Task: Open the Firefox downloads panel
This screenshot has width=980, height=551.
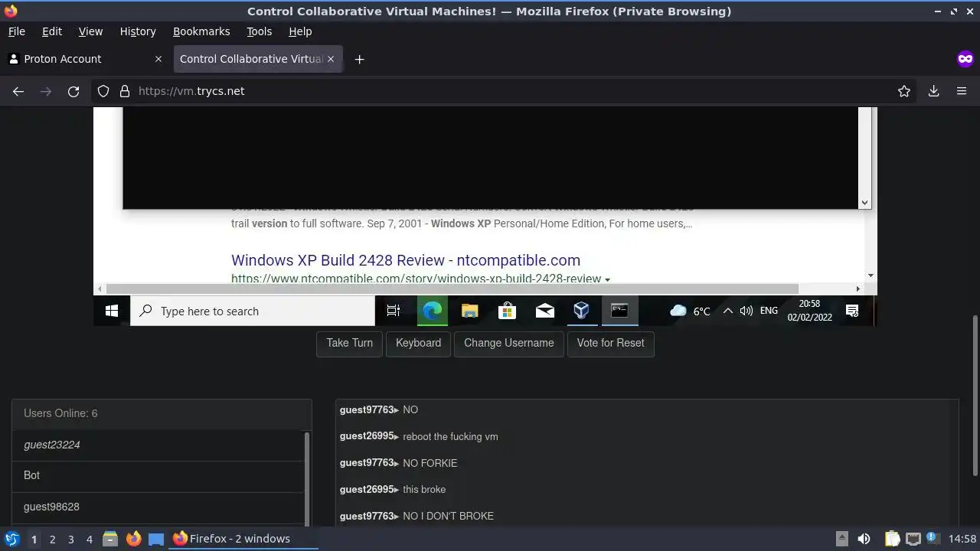Action: (933, 91)
